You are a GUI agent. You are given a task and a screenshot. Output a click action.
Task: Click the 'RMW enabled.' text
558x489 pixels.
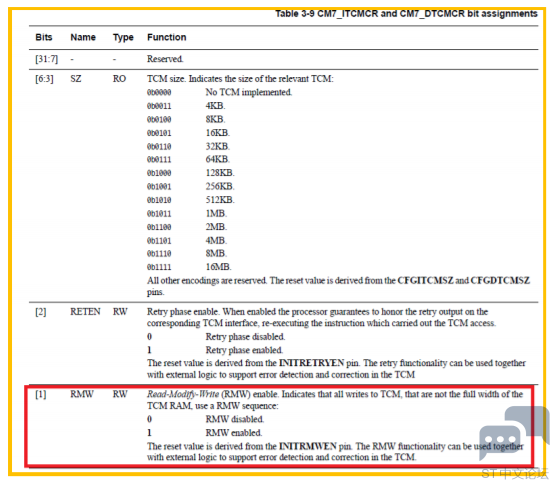[x=233, y=433]
